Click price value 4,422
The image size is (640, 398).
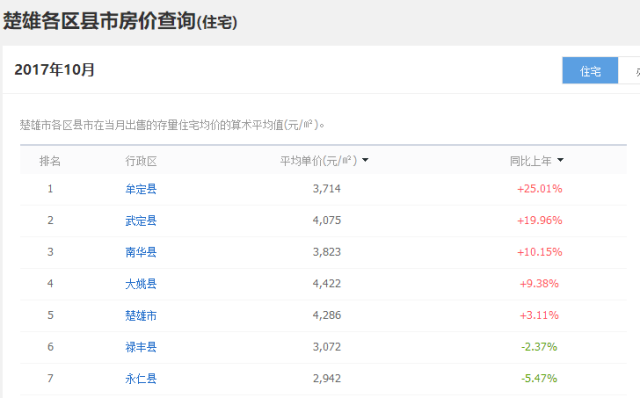click(327, 283)
